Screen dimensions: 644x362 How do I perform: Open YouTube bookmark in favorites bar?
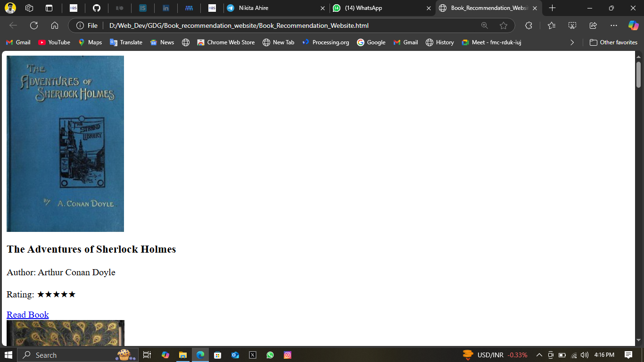54,42
